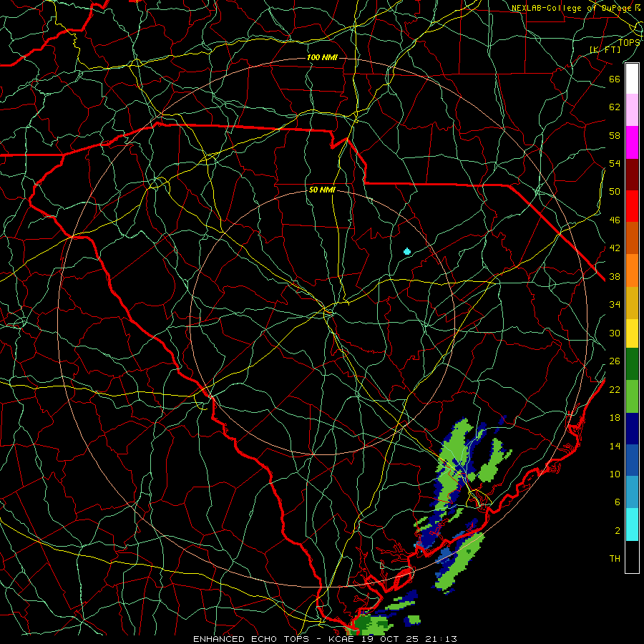Click the black TH threshold swatch
644x644 pixels.
632,557
